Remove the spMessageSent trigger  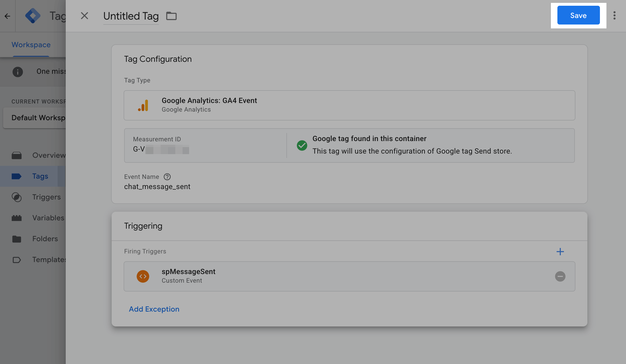click(x=560, y=276)
